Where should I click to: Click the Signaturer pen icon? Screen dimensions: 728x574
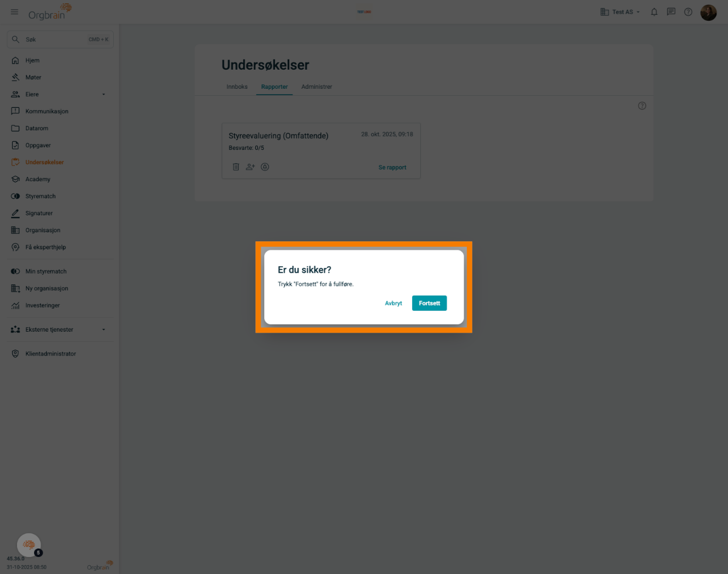[x=15, y=214]
